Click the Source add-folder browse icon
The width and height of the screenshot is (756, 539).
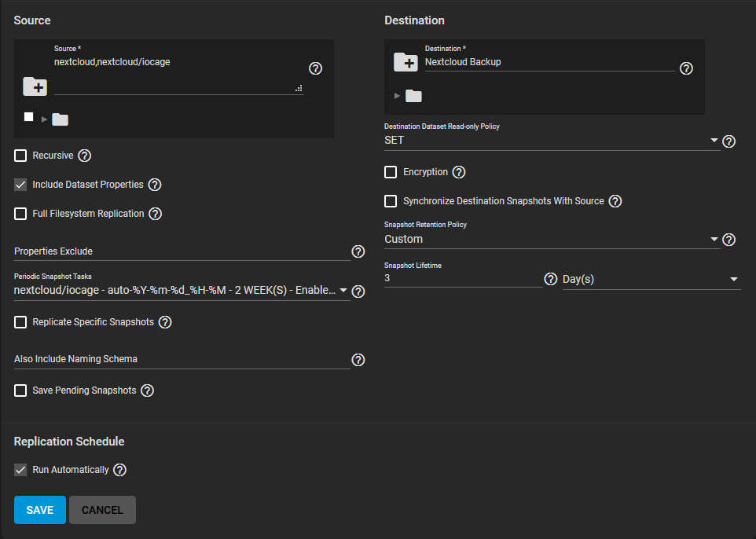pyautogui.click(x=35, y=86)
